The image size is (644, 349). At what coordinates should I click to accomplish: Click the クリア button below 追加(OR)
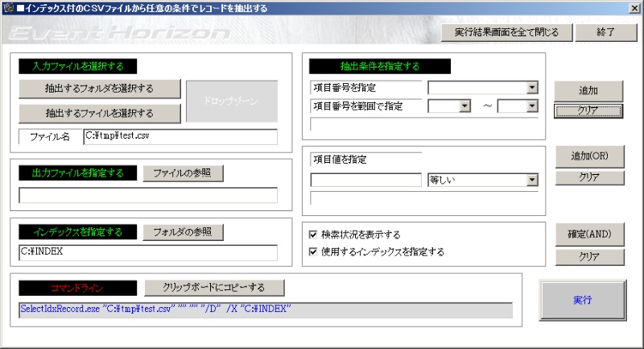coord(590,177)
